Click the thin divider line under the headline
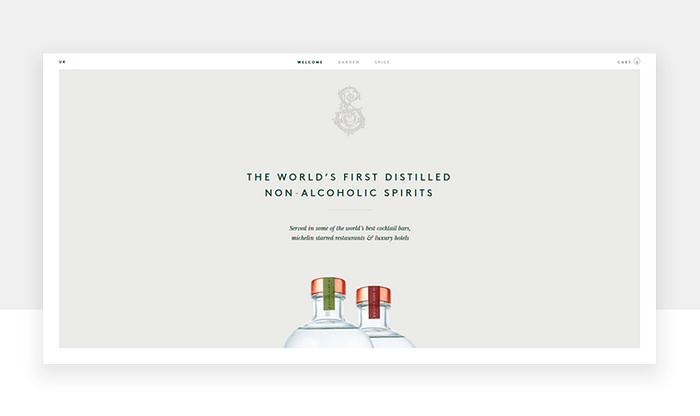The height and width of the screenshot is (416, 700). click(350, 209)
